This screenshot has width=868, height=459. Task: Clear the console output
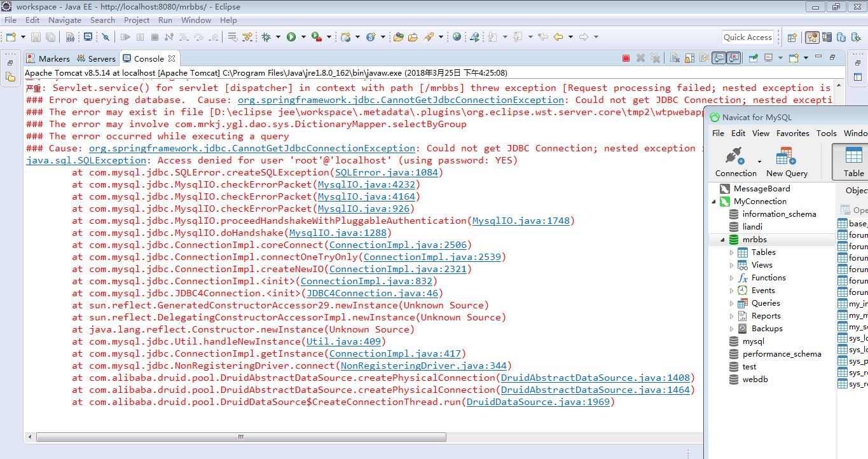pos(675,58)
